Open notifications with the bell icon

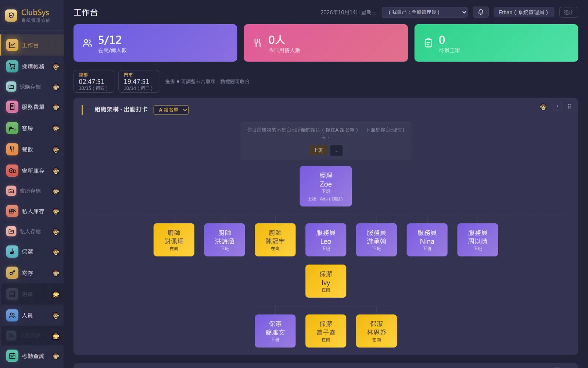(x=481, y=12)
